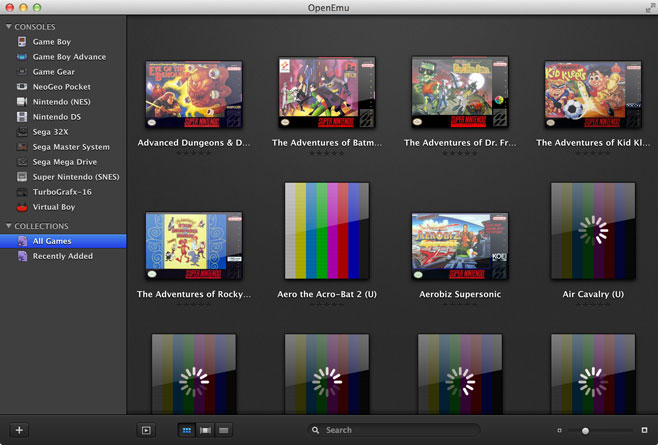
Task: Select The Adventures of Rocky... cover
Action: (194, 246)
